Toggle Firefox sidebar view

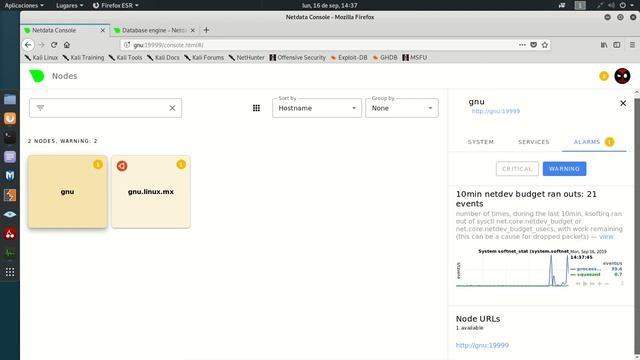tap(617, 45)
